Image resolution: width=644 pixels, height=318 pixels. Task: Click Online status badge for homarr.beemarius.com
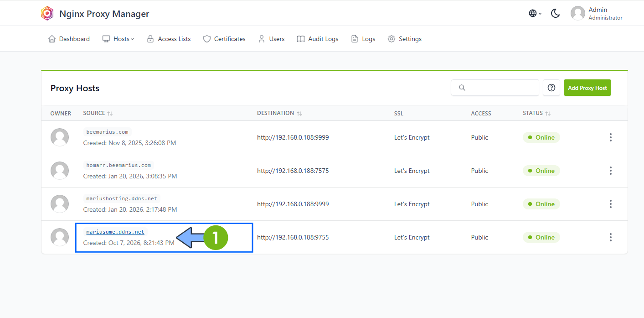541,171
